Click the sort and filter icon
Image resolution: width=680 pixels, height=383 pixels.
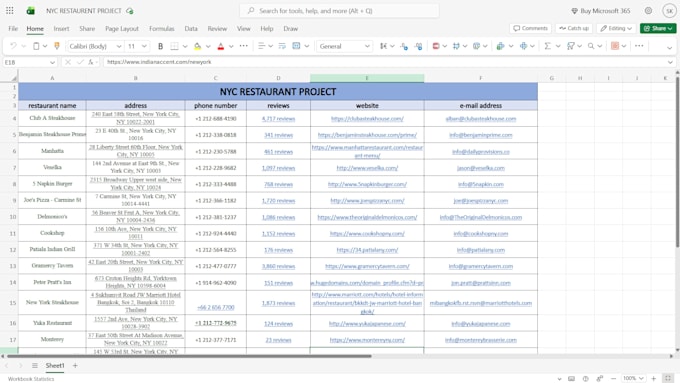pyautogui.click(x=571, y=46)
